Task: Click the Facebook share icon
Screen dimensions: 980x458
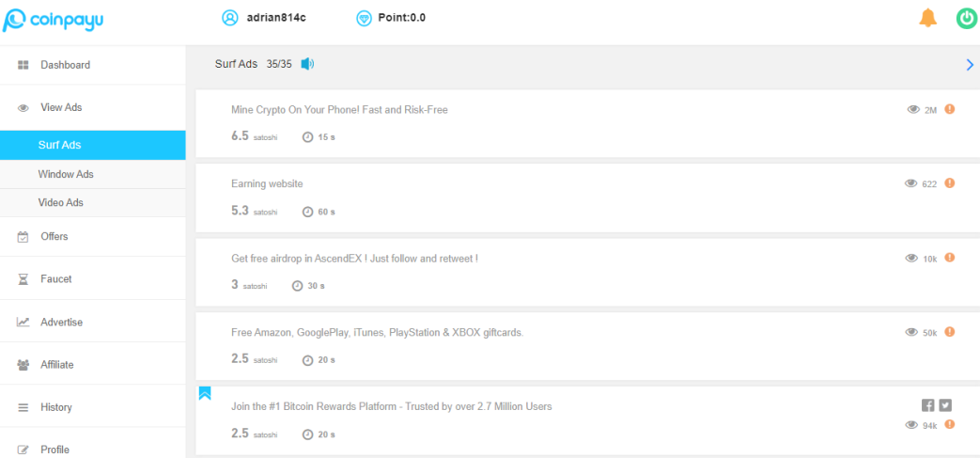Action: [928, 405]
